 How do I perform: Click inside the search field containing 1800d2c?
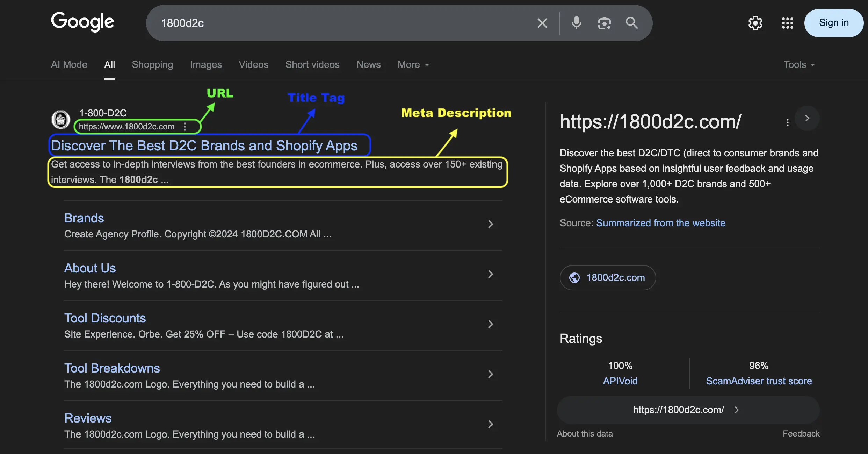point(342,23)
